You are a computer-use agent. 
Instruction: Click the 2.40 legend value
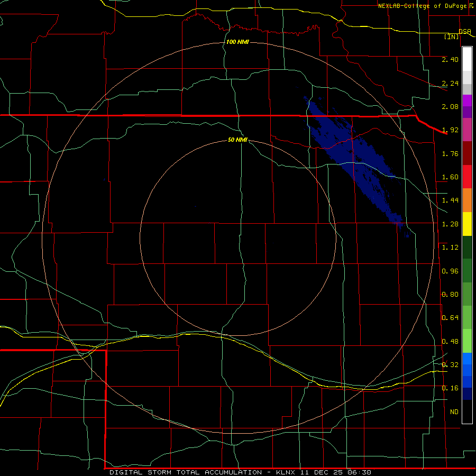point(450,59)
